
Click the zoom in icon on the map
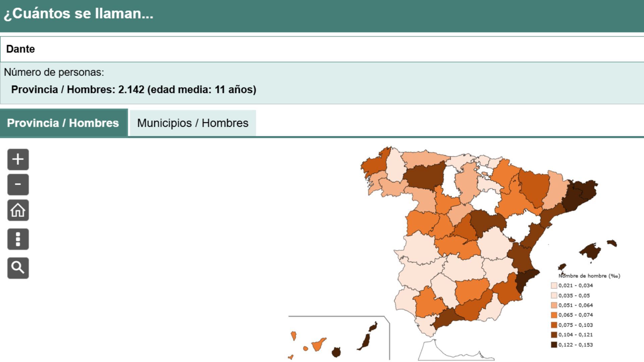pos(18,159)
